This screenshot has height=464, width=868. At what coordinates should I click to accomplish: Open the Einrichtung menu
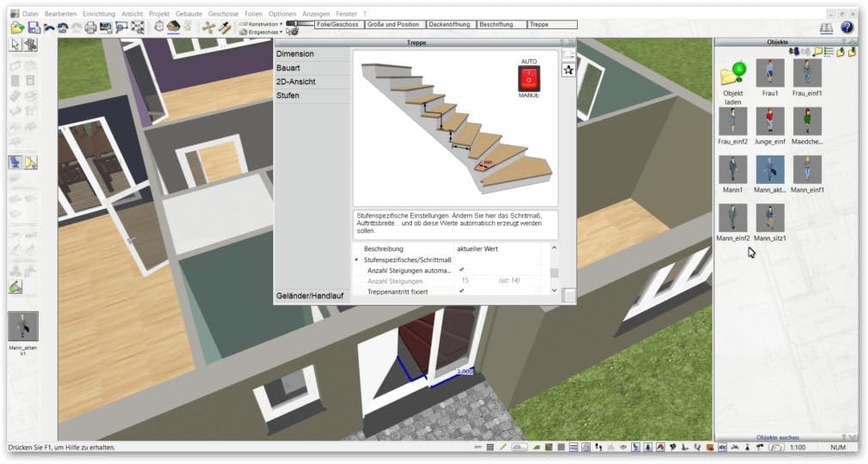click(99, 14)
